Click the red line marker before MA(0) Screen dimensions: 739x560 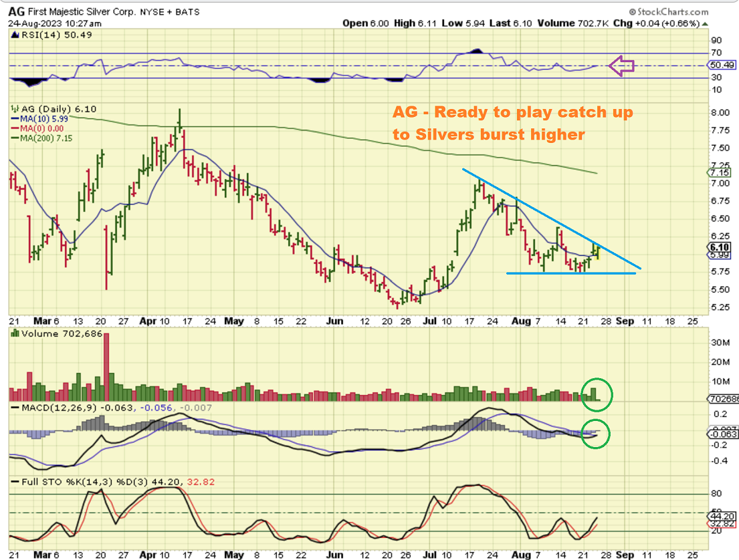click(x=15, y=128)
